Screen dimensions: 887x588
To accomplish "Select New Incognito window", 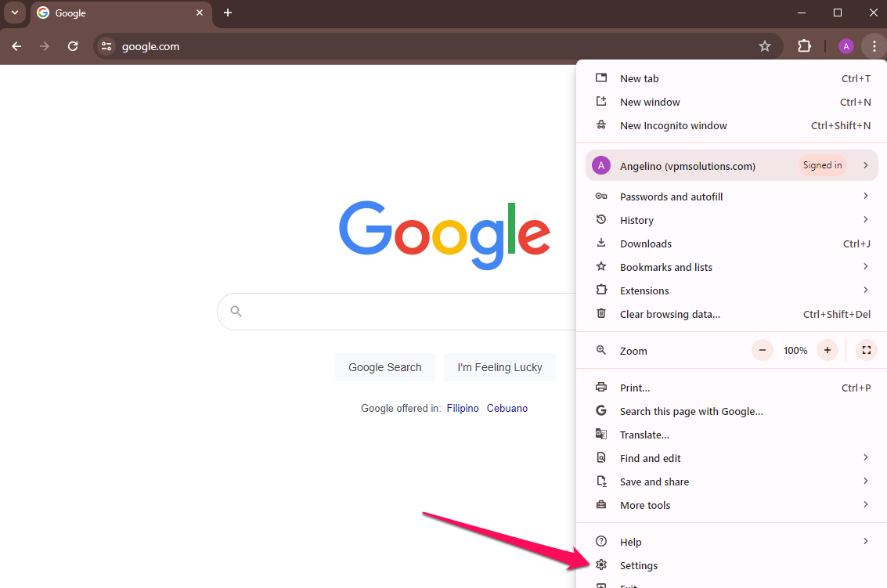I will coord(673,125).
